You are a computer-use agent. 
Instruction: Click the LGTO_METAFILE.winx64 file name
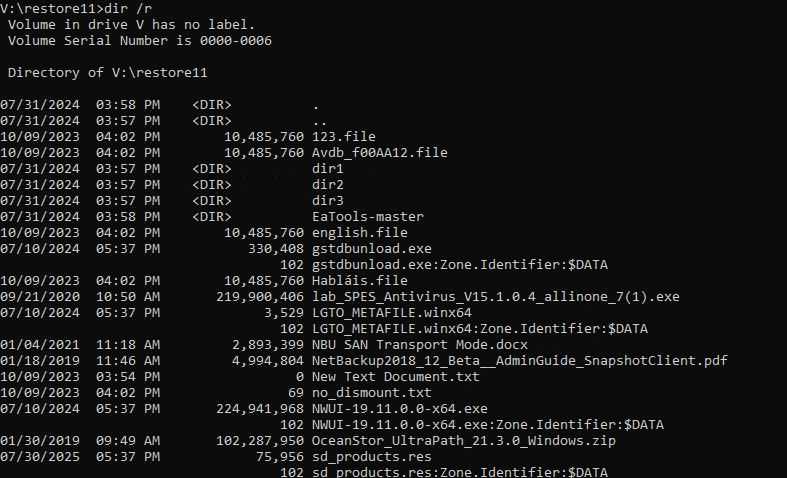[x=392, y=313]
